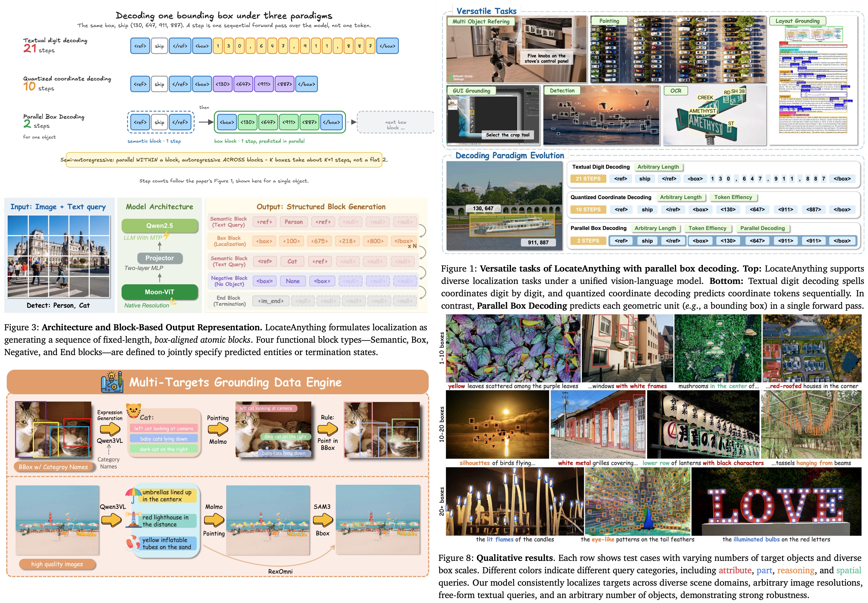Click the cat face emoji above "Cat:"
The image size is (868, 603).
tap(133, 410)
